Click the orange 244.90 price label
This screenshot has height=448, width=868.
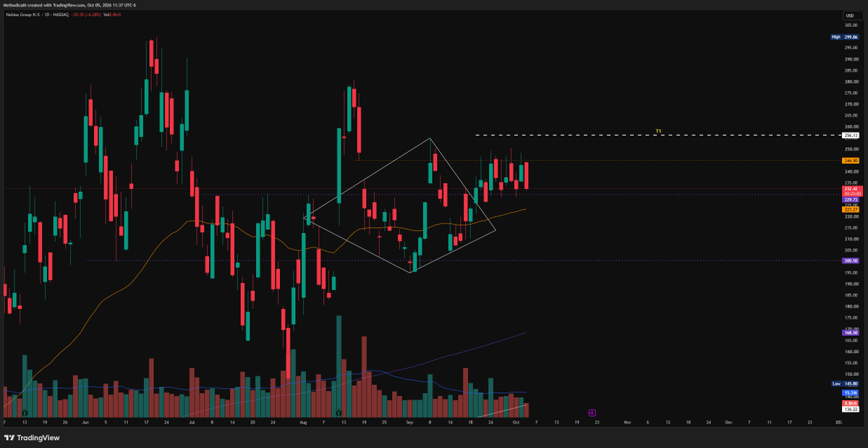tap(851, 160)
